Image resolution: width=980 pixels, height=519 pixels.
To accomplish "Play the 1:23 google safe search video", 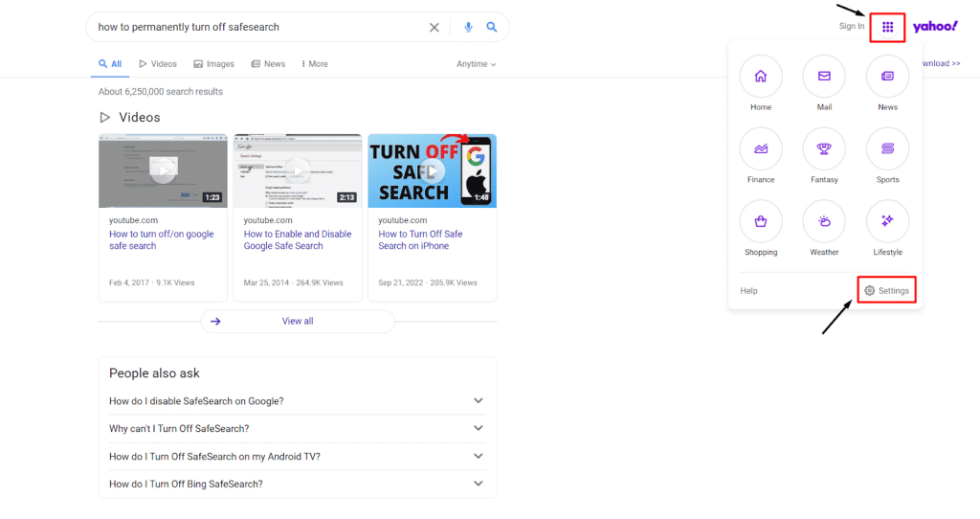I will pyautogui.click(x=163, y=170).
